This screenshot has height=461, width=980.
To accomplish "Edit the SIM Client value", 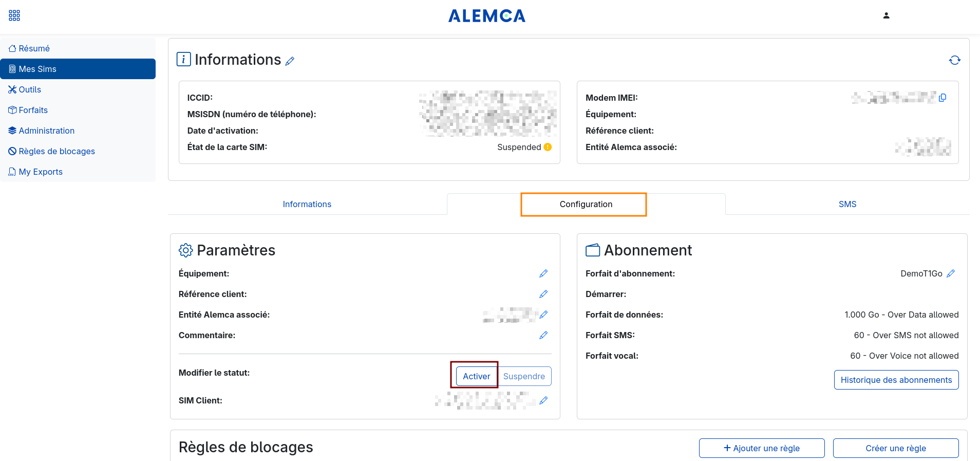I will [543, 400].
